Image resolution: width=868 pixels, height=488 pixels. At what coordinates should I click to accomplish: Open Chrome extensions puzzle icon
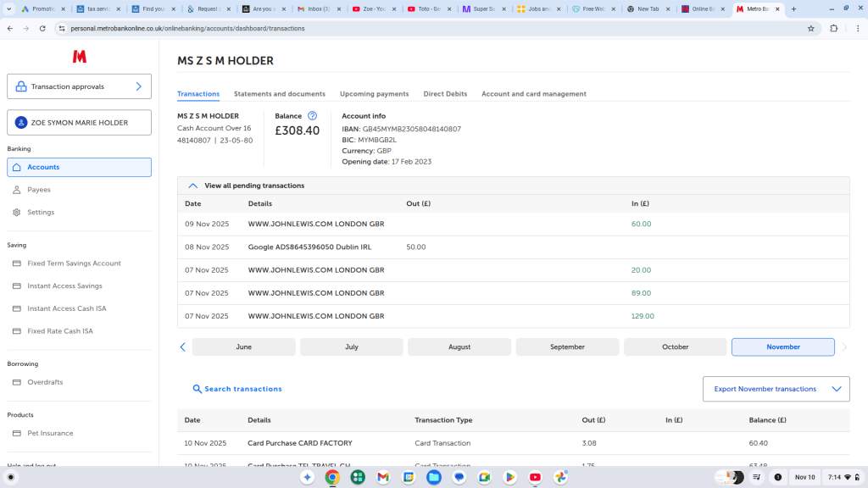[833, 28]
